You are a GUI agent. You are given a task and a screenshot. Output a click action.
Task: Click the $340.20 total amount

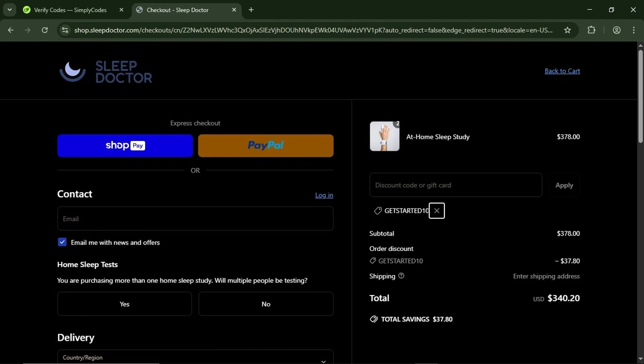(x=563, y=298)
